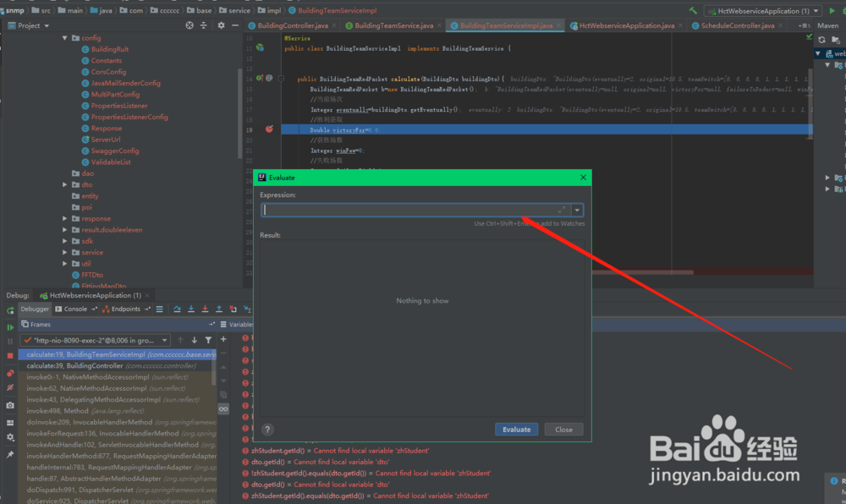
Task: Open Project panel gear settings
Action: point(221,25)
